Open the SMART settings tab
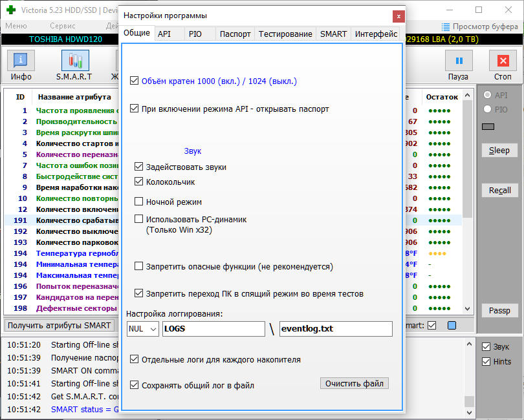This screenshot has width=524, height=420. [x=334, y=34]
